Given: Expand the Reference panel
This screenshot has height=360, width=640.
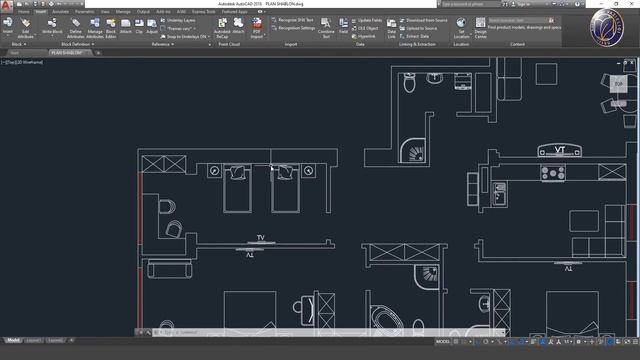Looking at the screenshot, I should click(x=162, y=44).
